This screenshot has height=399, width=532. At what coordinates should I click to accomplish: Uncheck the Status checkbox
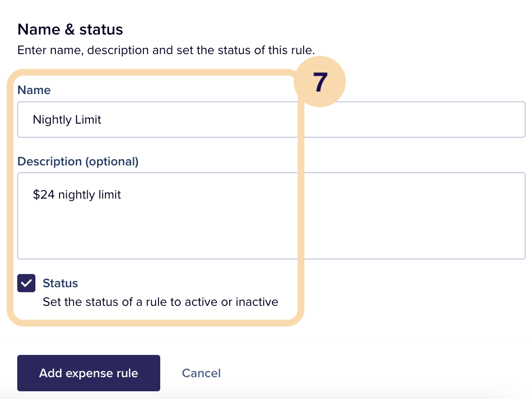pos(26,283)
